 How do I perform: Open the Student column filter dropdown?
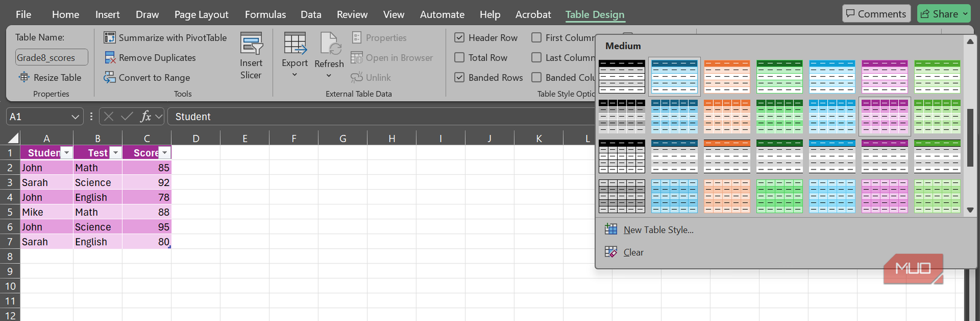67,153
